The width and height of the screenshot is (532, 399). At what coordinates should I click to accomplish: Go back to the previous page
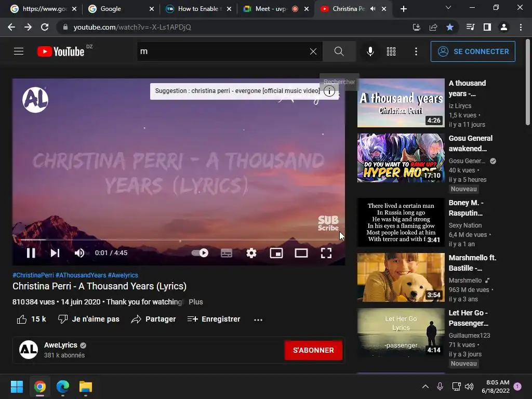coord(11,27)
